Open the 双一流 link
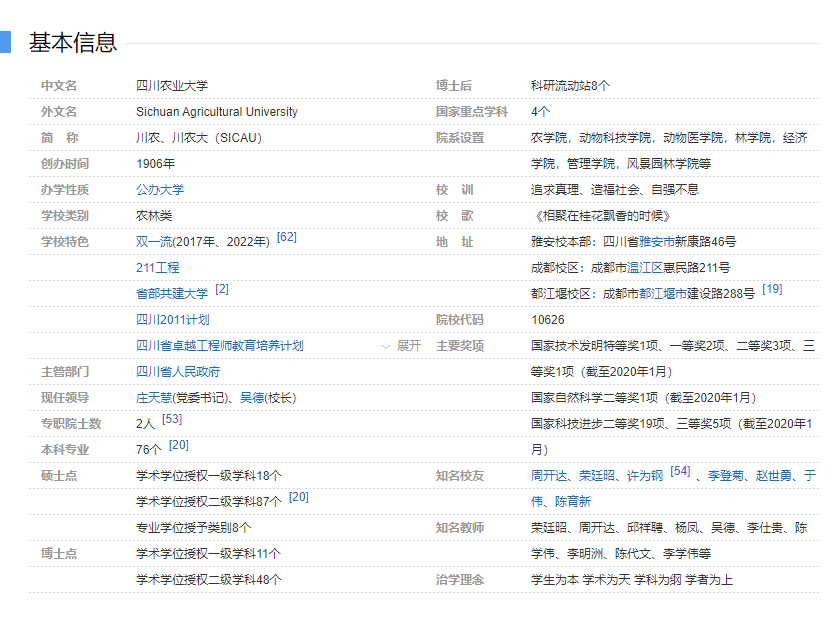 [x=154, y=242]
